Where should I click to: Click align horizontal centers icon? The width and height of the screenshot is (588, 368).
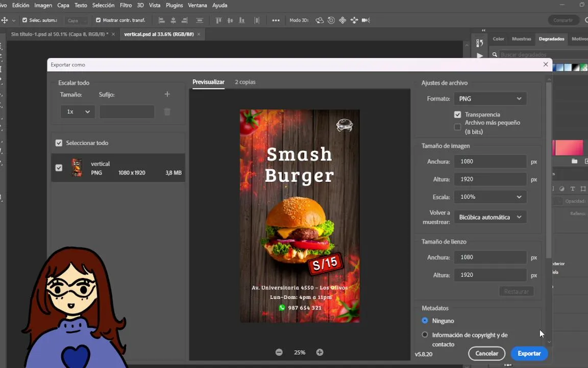pos(173,20)
